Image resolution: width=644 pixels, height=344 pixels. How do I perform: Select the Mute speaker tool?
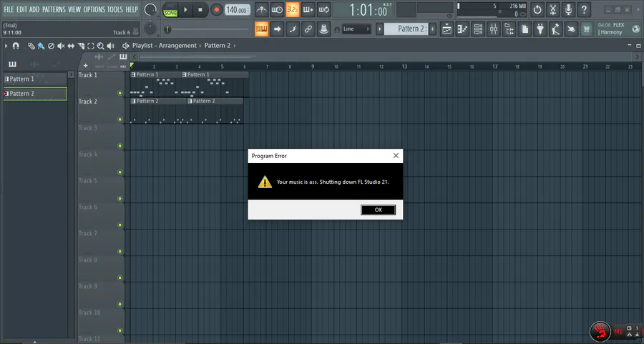point(61,46)
